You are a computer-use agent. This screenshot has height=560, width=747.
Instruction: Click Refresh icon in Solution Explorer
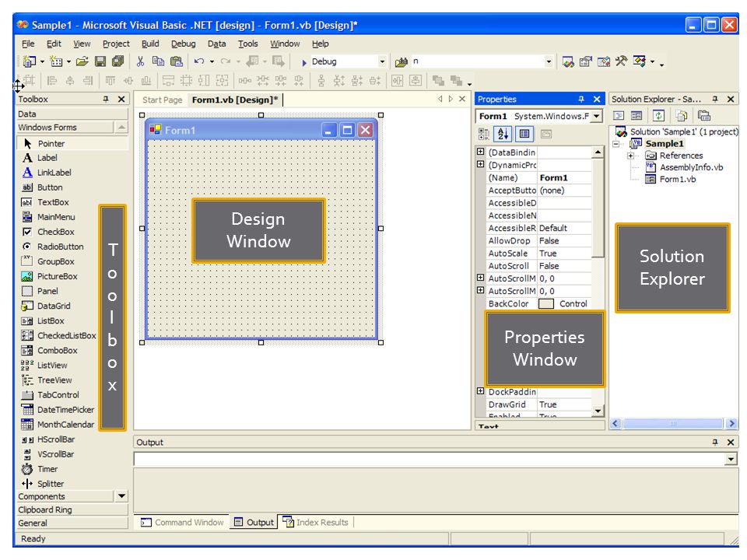tap(659, 115)
